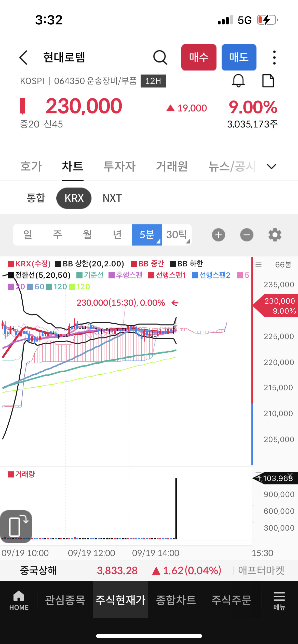Tap the 1,103,968 volume axis marker

point(275,478)
